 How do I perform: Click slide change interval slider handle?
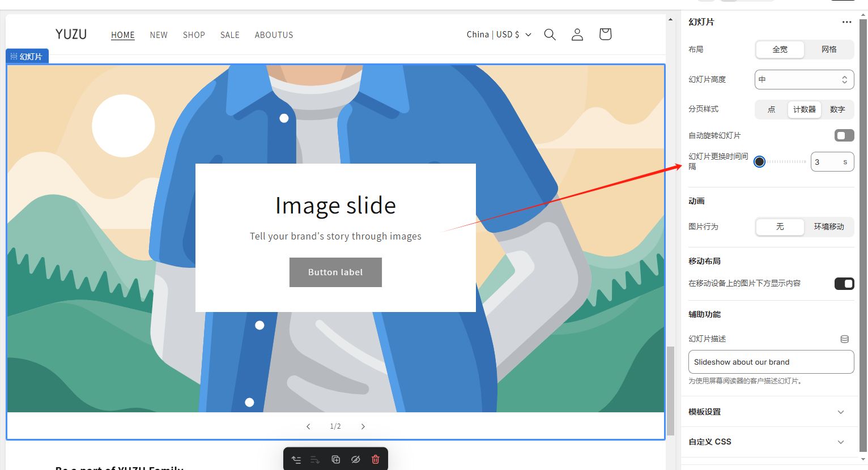click(x=760, y=162)
